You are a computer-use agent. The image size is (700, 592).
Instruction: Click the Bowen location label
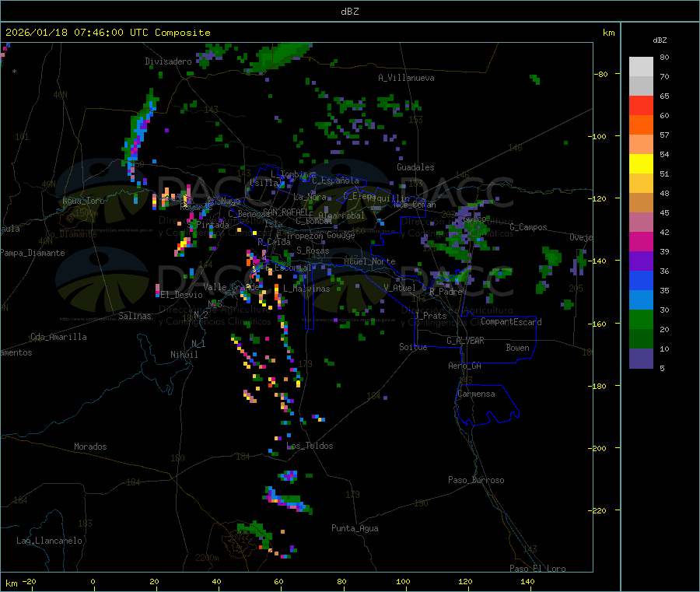click(517, 348)
